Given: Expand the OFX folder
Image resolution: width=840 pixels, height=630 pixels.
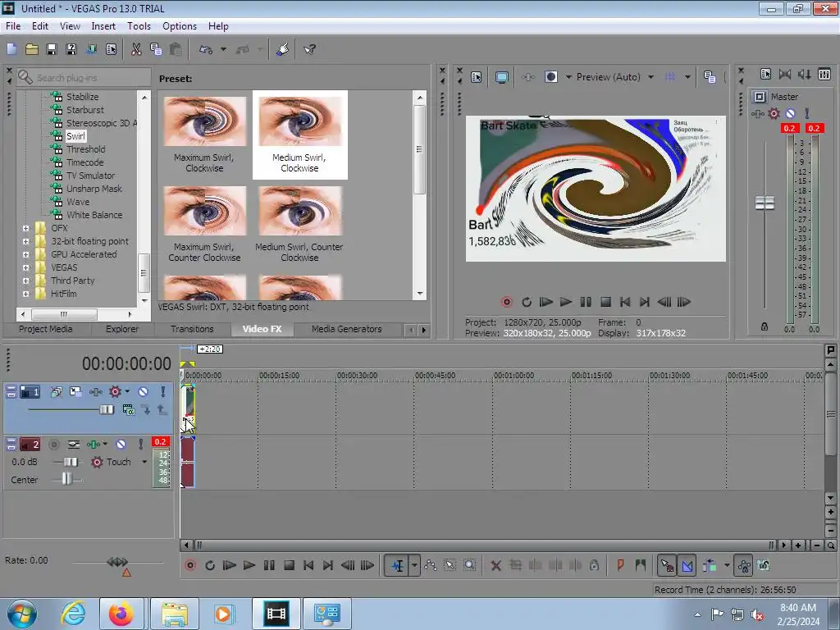Looking at the screenshot, I should [25, 228].
